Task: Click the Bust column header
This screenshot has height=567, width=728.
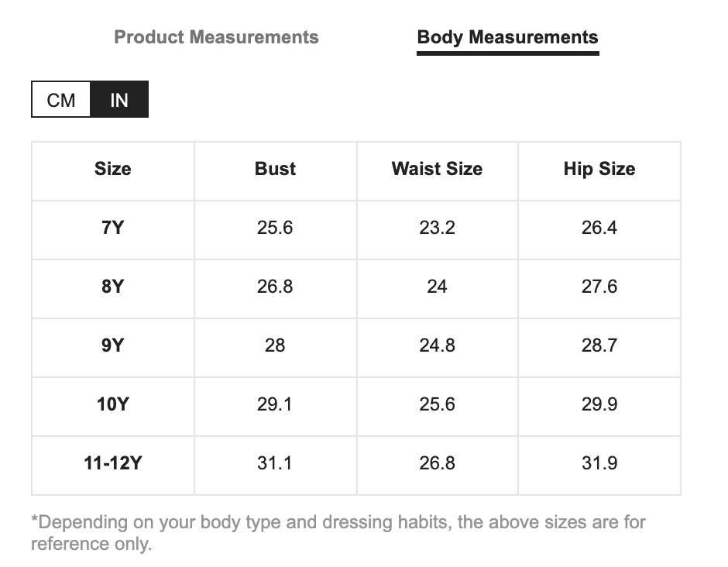Action: coord(275,169)
